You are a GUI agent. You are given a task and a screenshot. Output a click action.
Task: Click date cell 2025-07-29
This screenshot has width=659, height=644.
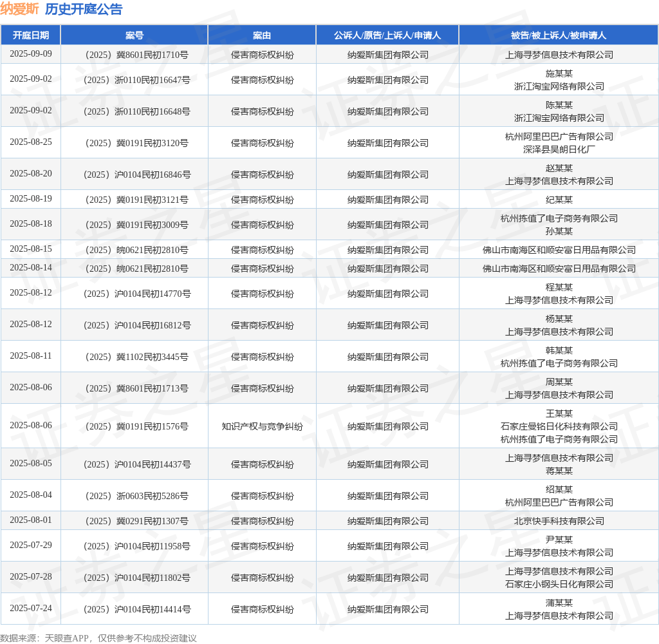click(x=31, y=545)
